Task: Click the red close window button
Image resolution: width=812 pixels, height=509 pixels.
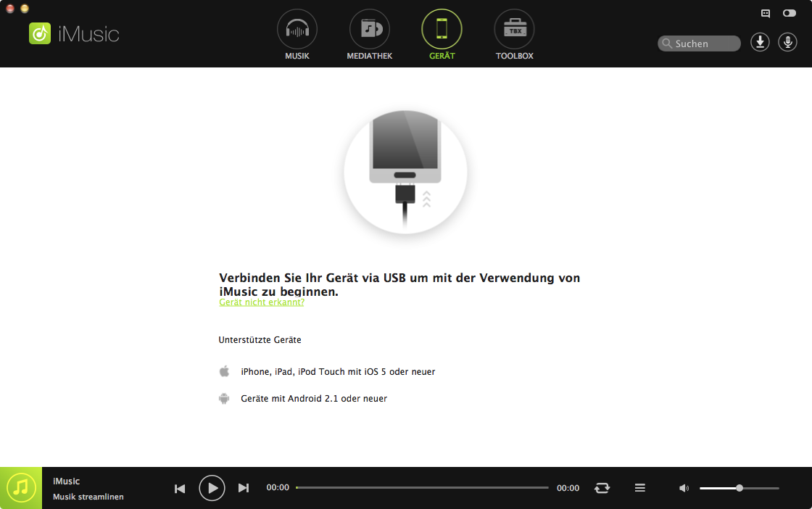Action: click(x=10, y=8)
